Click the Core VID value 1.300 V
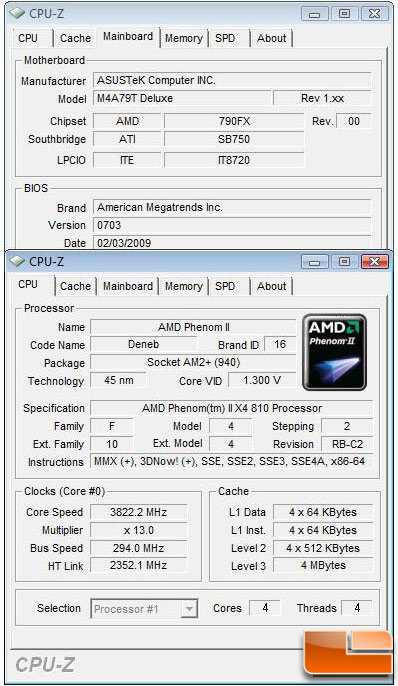 262,381
